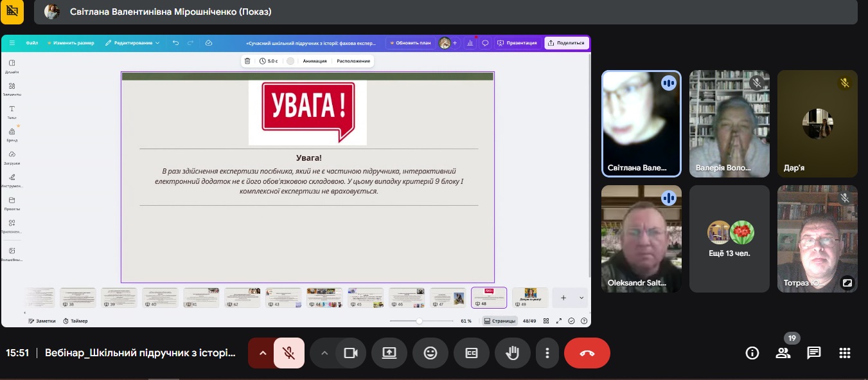Click the present screen icon
Screen dimensions: 868x380
[389, 353]
